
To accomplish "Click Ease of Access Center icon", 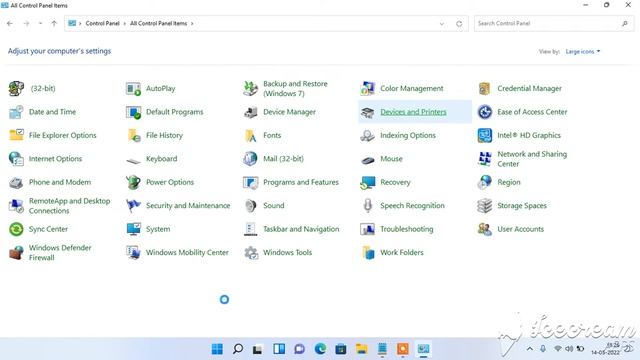I will pos(484,112).
